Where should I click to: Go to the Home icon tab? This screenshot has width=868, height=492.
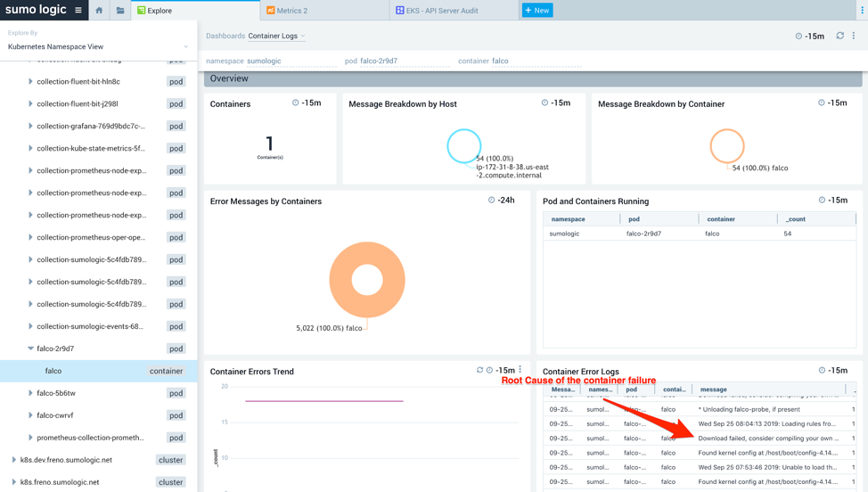[x=99, y=10]
